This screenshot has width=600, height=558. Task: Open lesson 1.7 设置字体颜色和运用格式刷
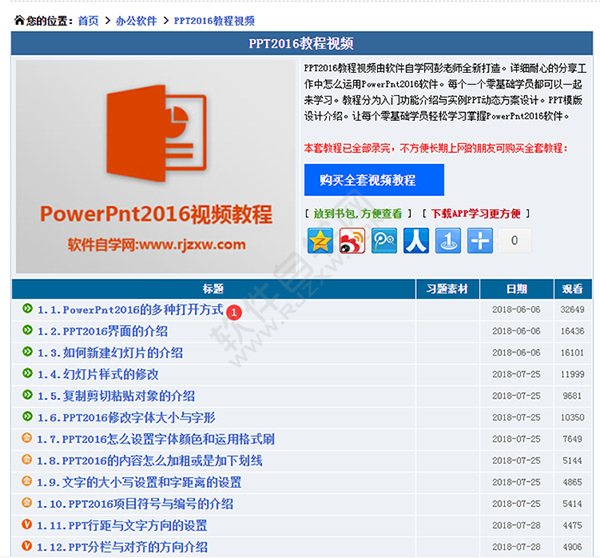click(156, 439)
